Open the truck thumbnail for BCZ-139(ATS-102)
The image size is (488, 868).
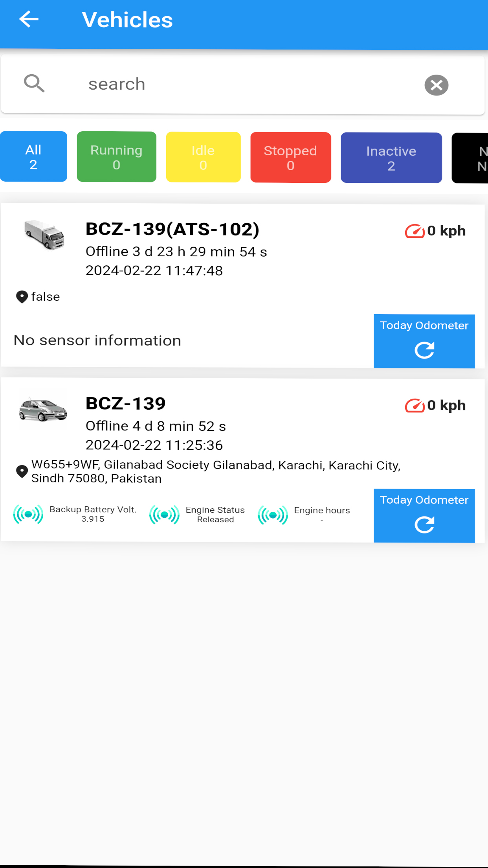click(44, 234)
